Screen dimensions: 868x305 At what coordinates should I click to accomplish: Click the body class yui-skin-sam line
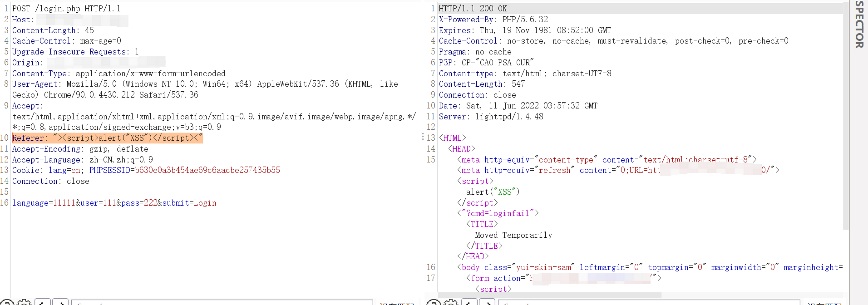pos(650,267)
